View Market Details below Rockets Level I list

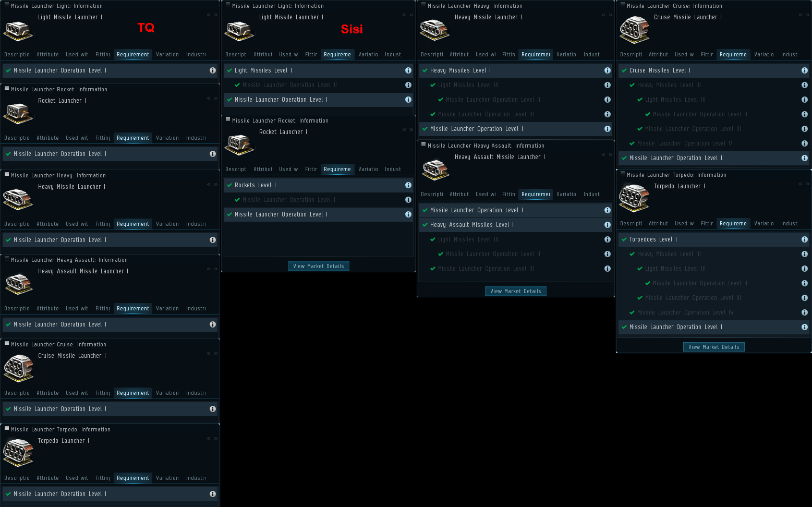pos(319,266)
